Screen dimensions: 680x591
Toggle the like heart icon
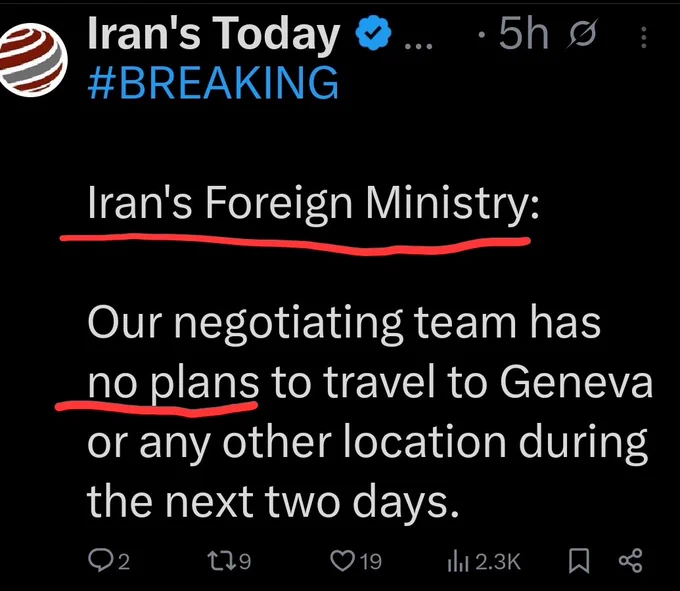343,561
